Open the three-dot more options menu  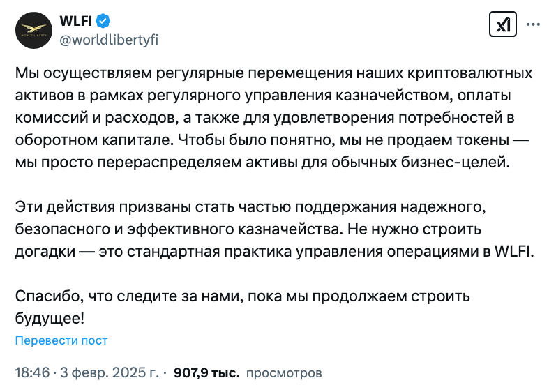[x=533, y=24]
